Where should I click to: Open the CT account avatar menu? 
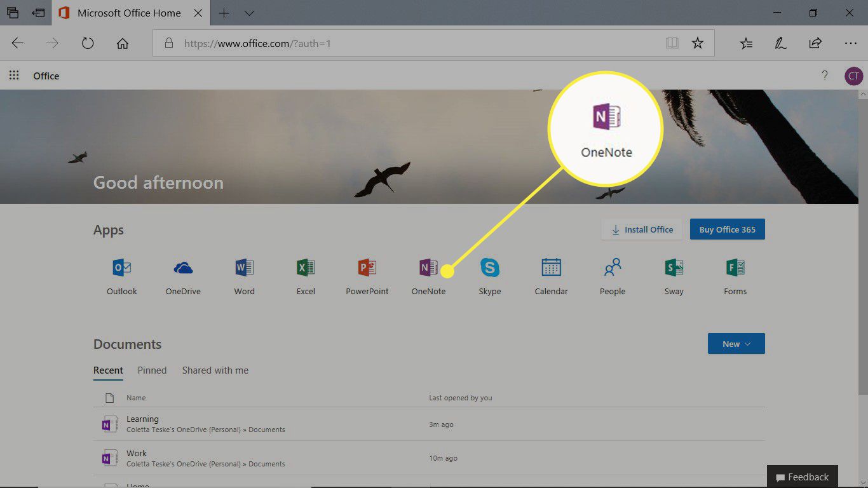(853, 76)
